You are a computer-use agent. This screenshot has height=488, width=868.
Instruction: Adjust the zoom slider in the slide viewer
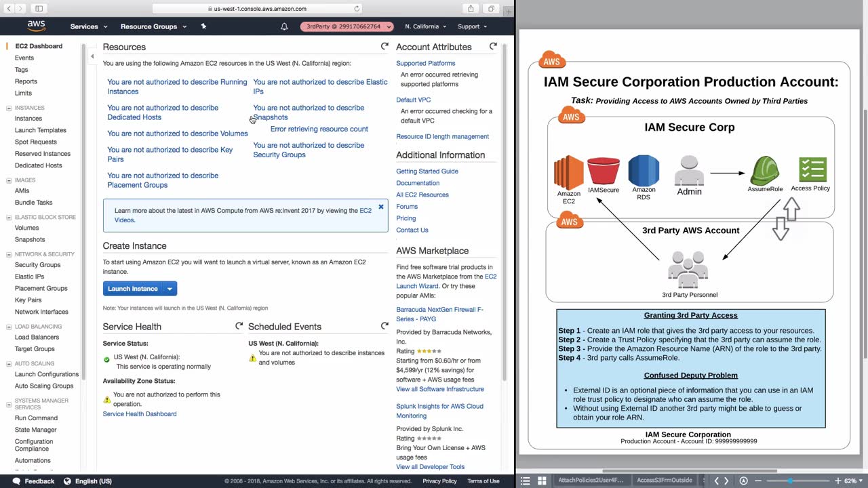789,481
